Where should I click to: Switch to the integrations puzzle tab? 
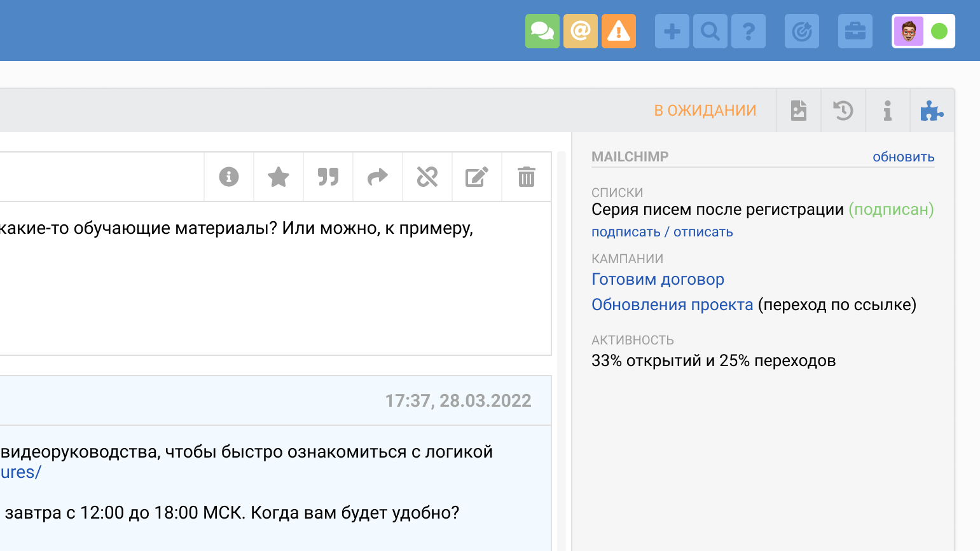pyautogui.click(x=932, y=110)
